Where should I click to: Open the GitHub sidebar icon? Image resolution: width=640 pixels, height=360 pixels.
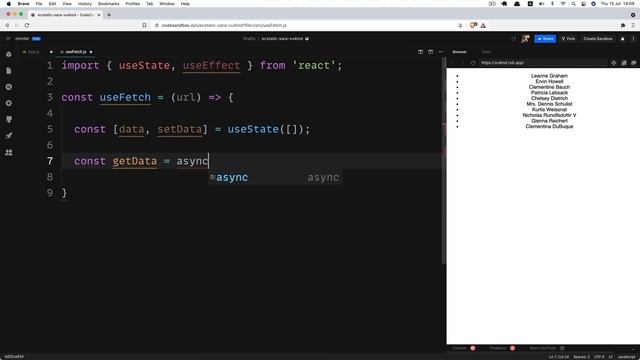pyautogui.click(x=9, y=120)
